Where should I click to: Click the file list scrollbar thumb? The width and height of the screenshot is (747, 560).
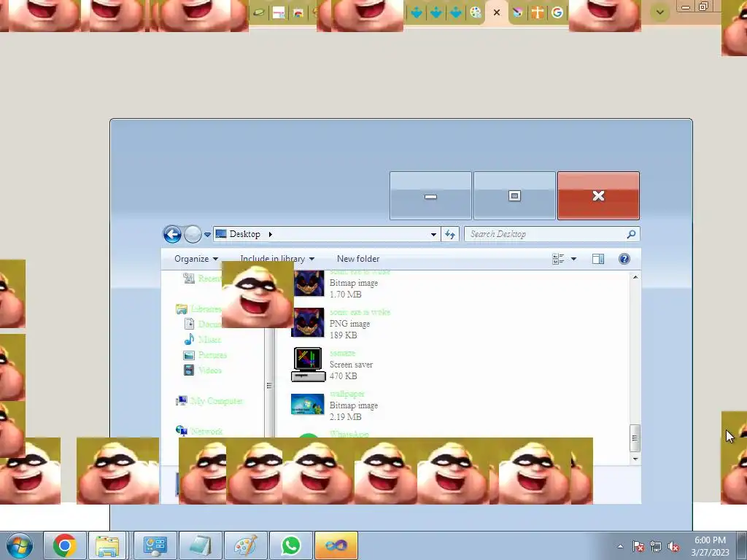[635, 438]
